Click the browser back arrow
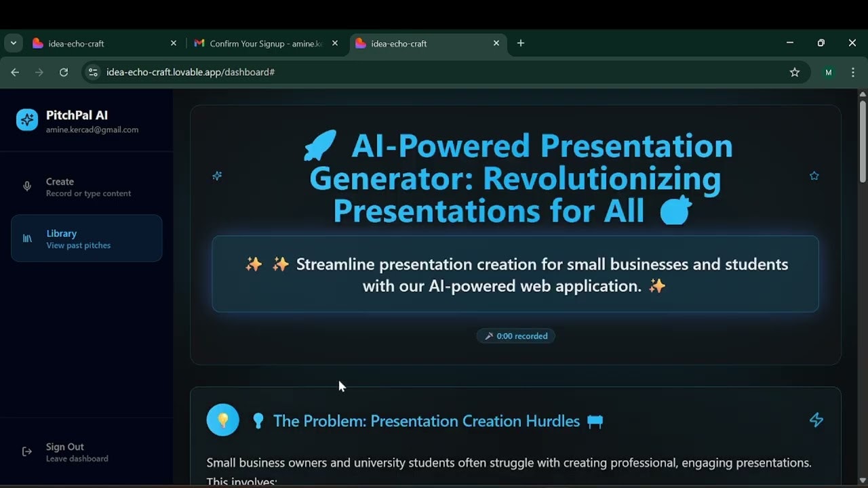 tap(15, 72)
